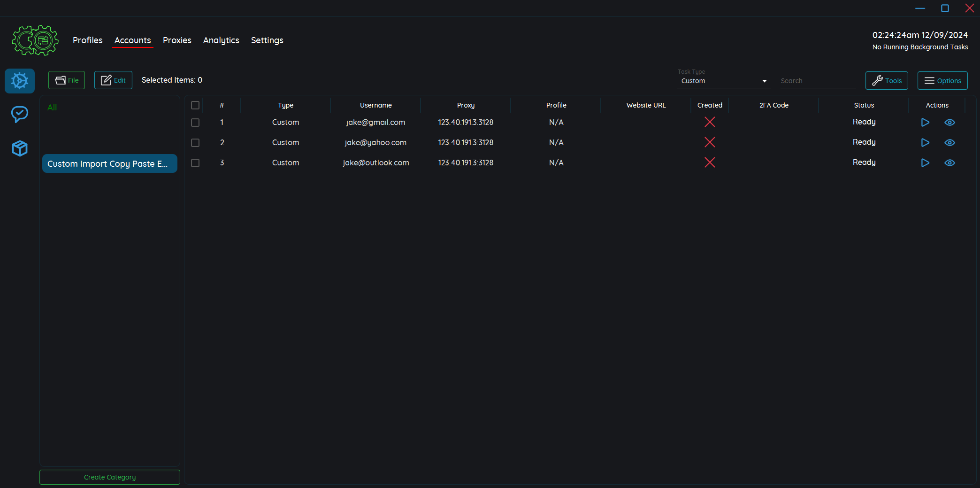Toggle the select-all checkbox in table header
Screen dimensions: 980x488
tap(195, 105)
